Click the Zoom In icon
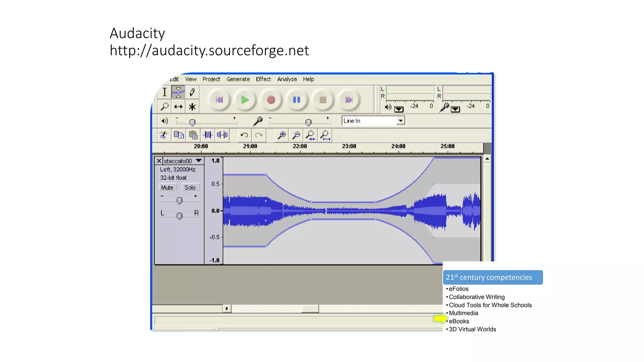Image resolution: width=644 pixels, height=362 pixels. (x=282, y=135)
